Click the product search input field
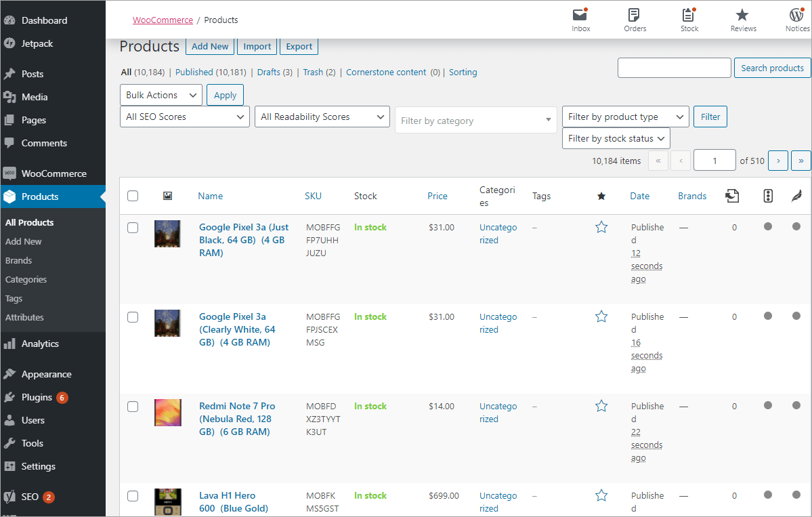 [x=675, y=68]
